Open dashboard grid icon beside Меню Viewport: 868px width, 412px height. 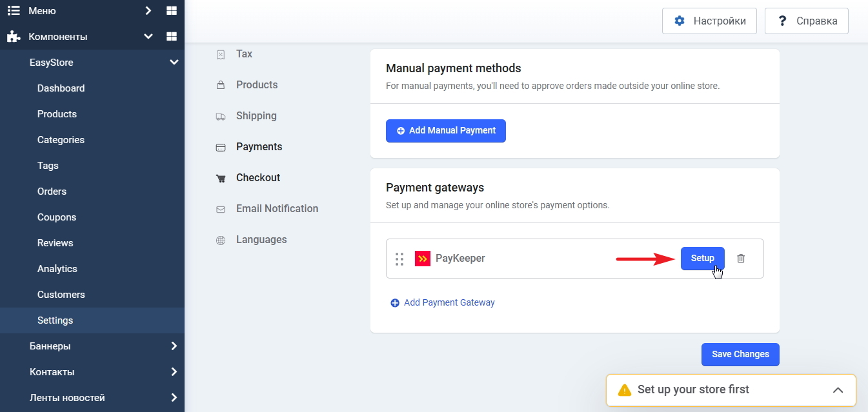coord(171,11)
